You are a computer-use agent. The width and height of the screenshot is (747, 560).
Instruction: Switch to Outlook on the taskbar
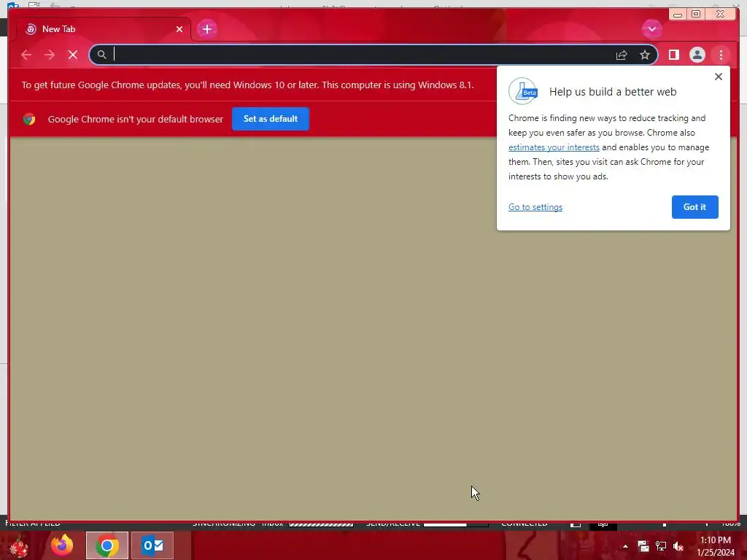click(x=152, y=545)
